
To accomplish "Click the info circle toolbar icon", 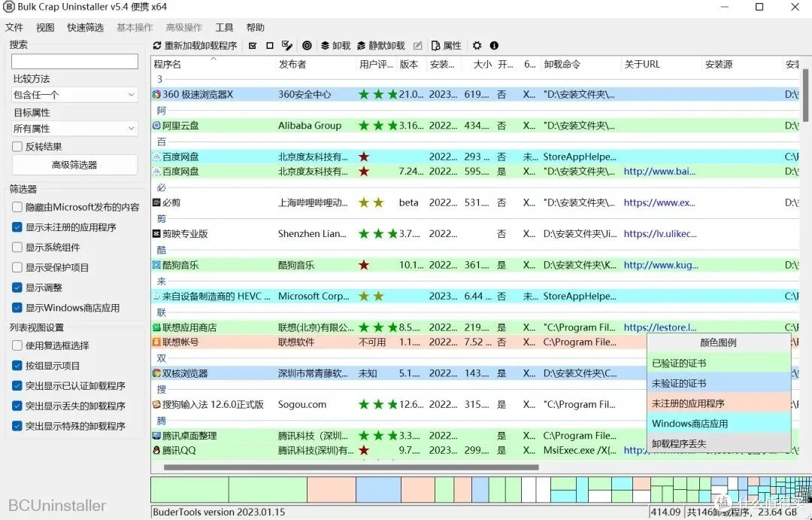I will (x=494, y=46).
